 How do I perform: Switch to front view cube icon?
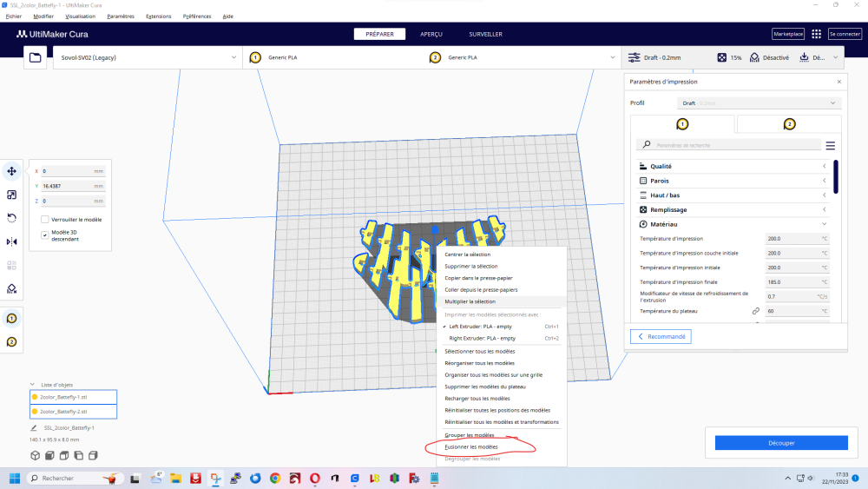[49, 455]
